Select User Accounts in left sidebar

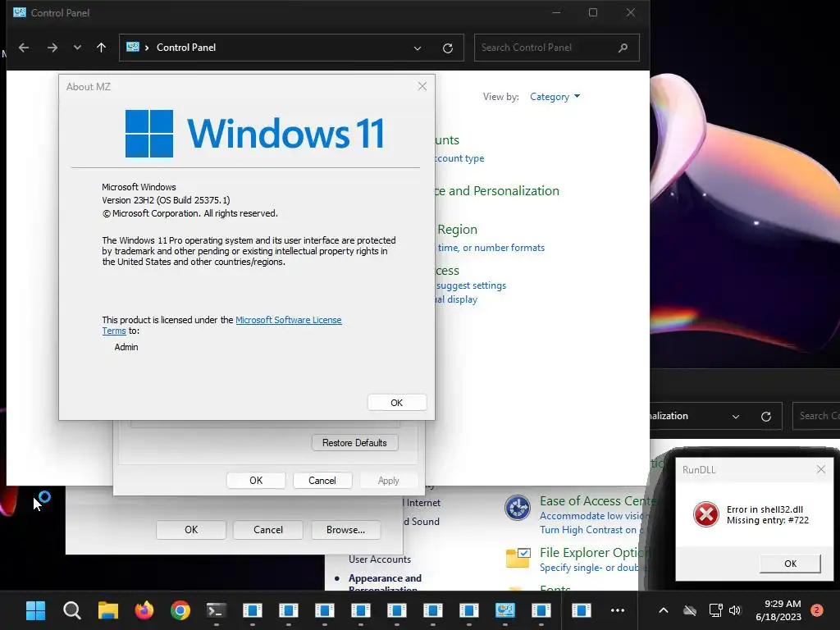(380, 559)
